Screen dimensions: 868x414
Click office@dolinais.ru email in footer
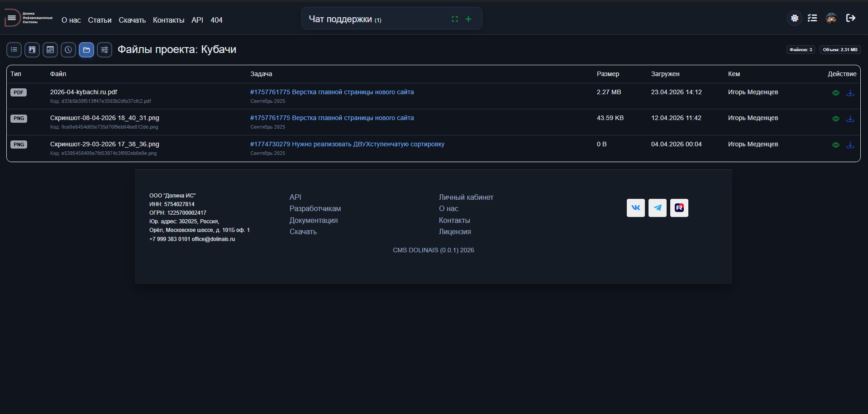(x=213, y=239)
